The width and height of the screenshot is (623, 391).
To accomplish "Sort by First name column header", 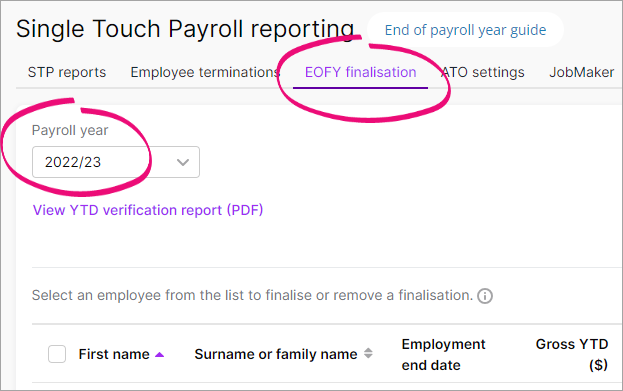I will click(x=114, y=354).
